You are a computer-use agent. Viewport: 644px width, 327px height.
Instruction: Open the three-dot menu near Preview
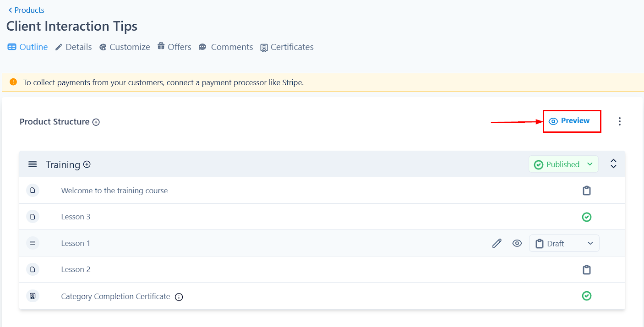[619, 121]
